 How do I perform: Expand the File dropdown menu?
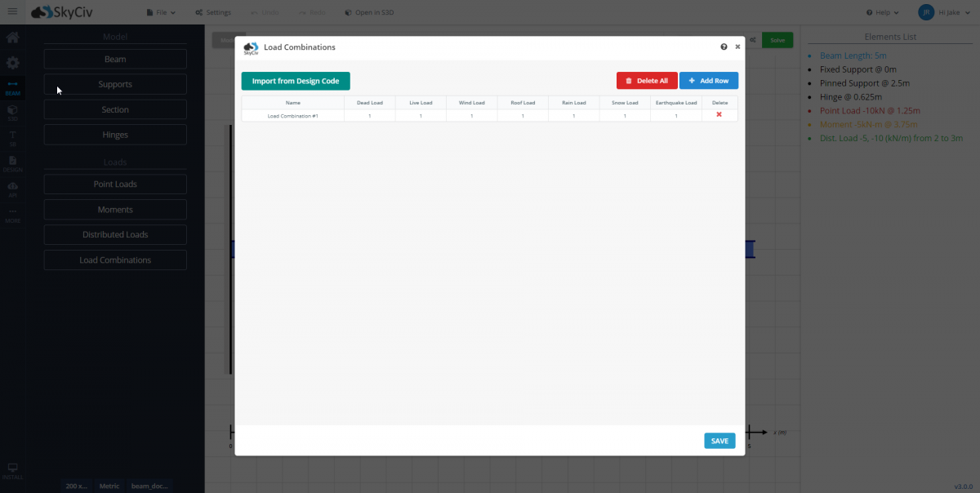point(160,12)
